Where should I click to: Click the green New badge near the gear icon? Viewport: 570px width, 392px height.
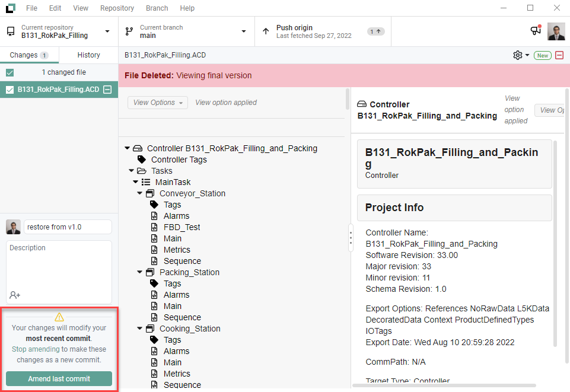point(542,55)
